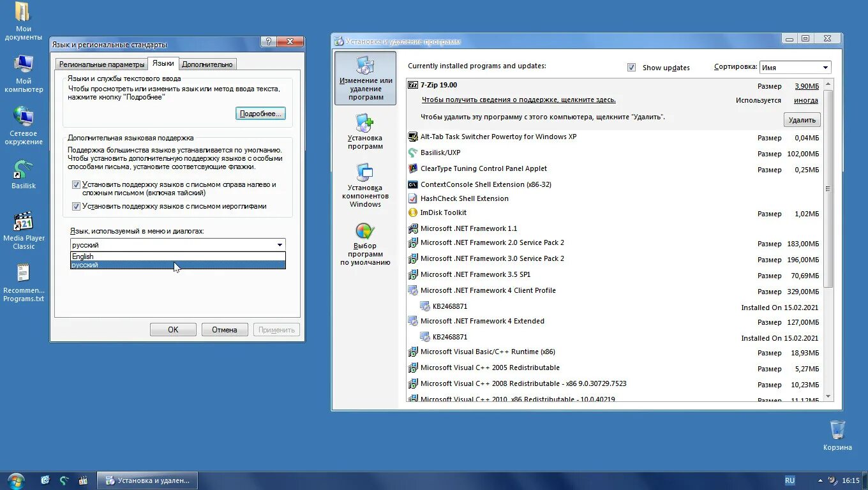Select the Media Player Classic desktop icon
The width and height of the screenshot is (868, 490).
tap(24, 231)
